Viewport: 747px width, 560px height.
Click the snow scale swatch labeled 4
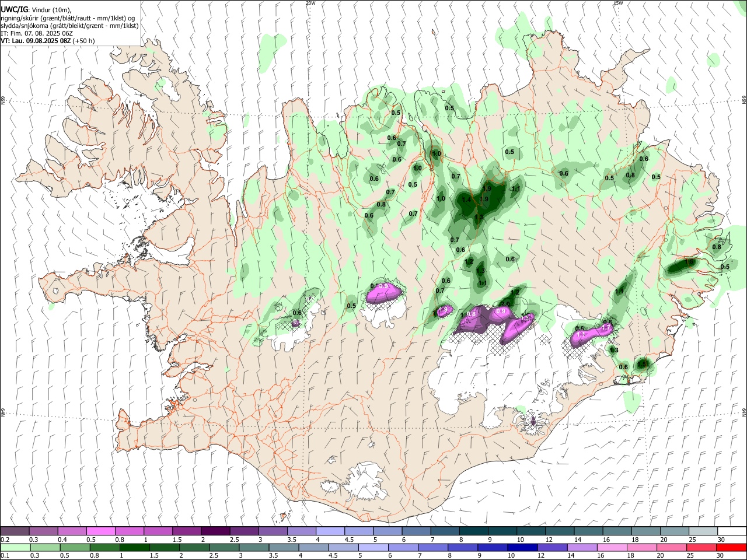330,531
